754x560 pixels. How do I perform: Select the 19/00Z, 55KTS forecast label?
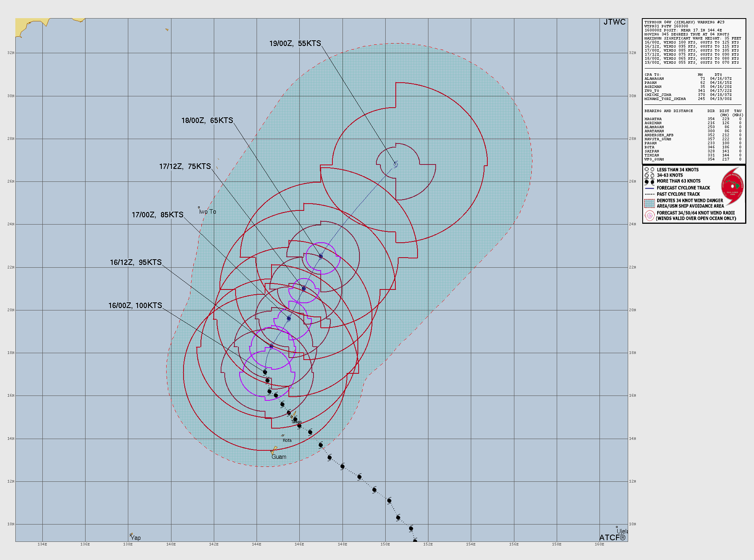pyautogui.click(x=295, y=44)
